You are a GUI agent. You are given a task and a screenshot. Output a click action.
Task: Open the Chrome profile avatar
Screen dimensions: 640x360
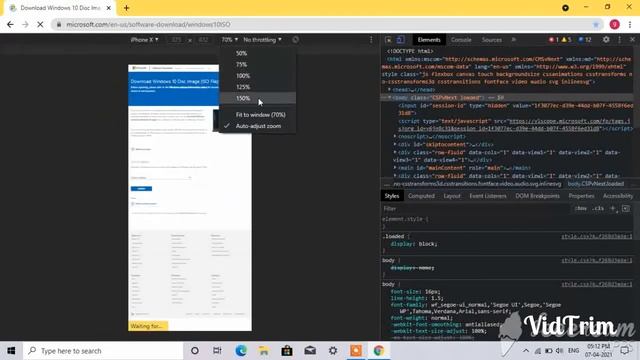point(614,24)
